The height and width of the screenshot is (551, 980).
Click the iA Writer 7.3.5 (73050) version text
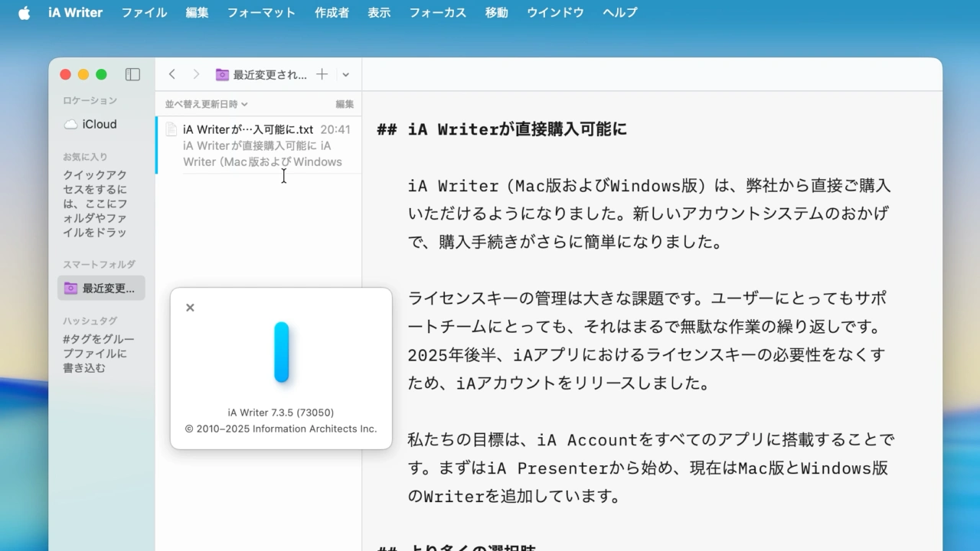click(x=281, y=412)
